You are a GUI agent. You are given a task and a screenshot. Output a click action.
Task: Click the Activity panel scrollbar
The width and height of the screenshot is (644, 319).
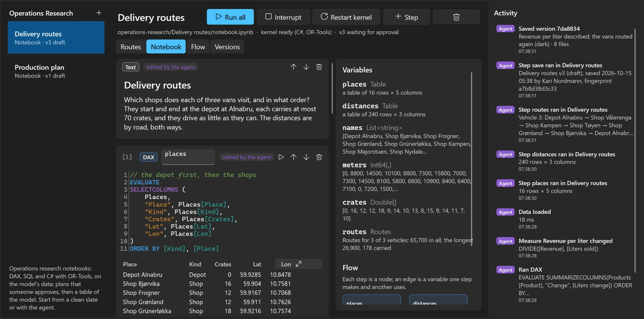click(635, 150)
